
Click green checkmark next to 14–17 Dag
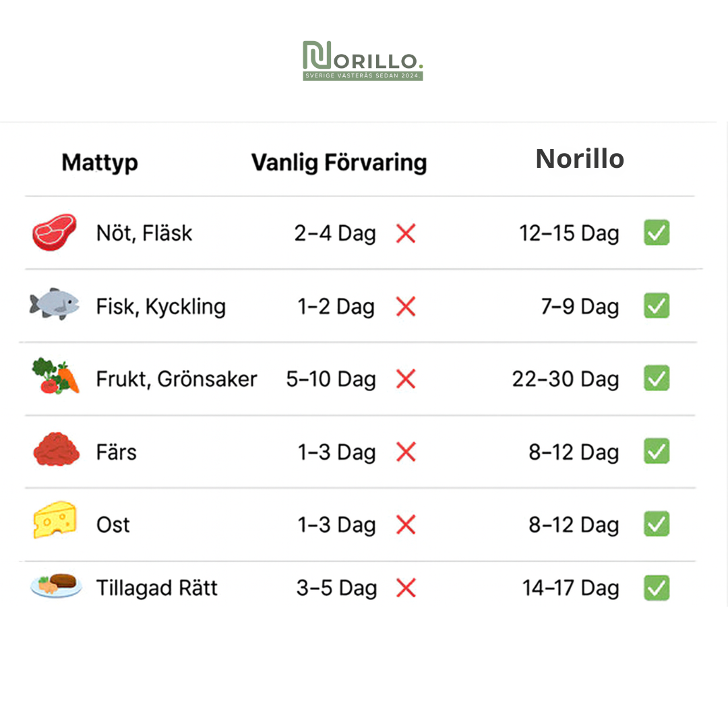(x=656, y=587)
